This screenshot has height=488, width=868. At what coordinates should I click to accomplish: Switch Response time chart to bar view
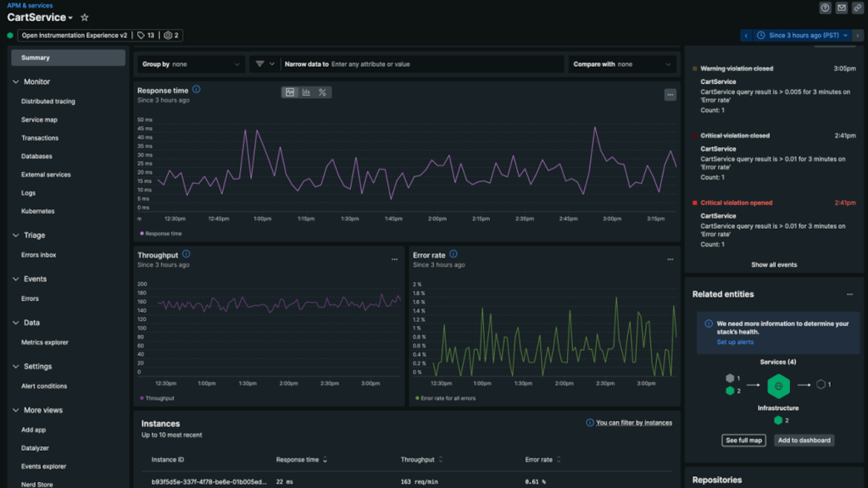pyautogui.click(x=307, y=92)
